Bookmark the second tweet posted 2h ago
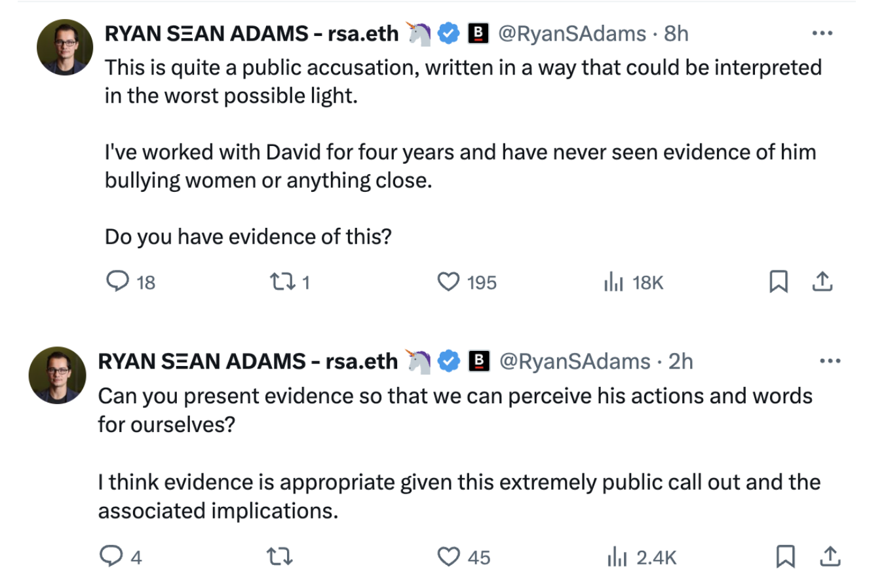 click(785, 557)
